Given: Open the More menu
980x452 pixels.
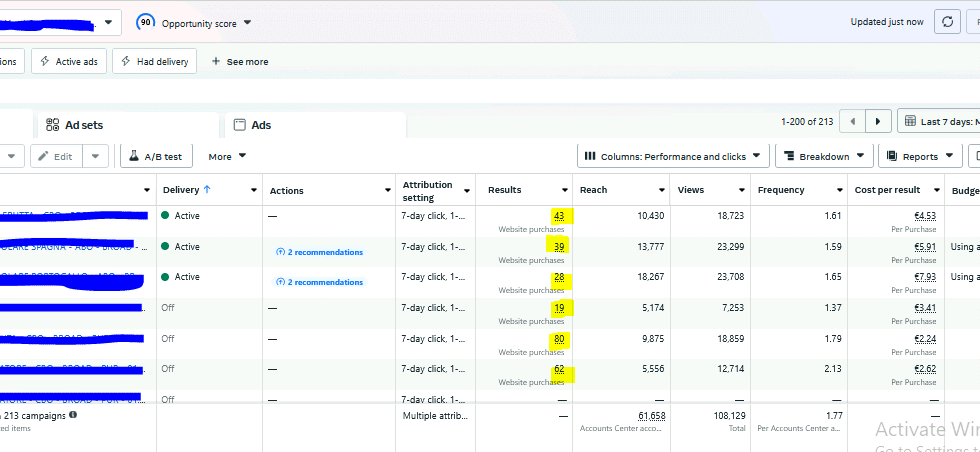Looking at the screenshot, I should click(227, 156).
